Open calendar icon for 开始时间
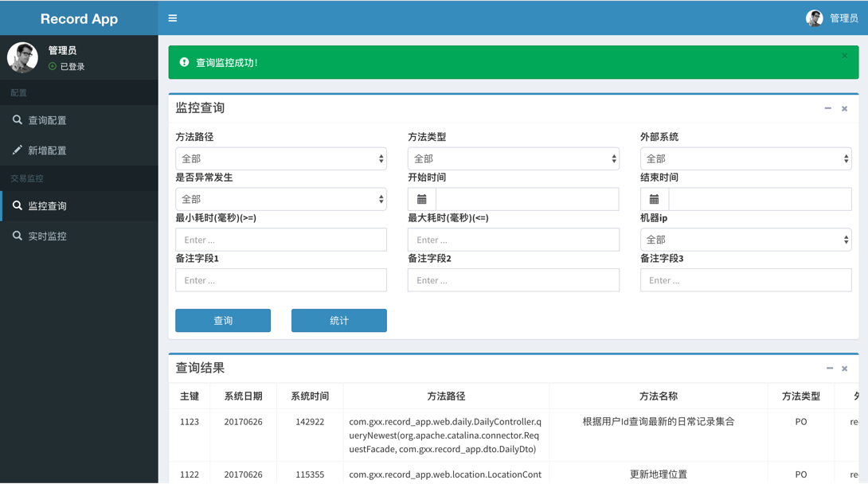The image size is (868, 484). (x=422, y=199)
